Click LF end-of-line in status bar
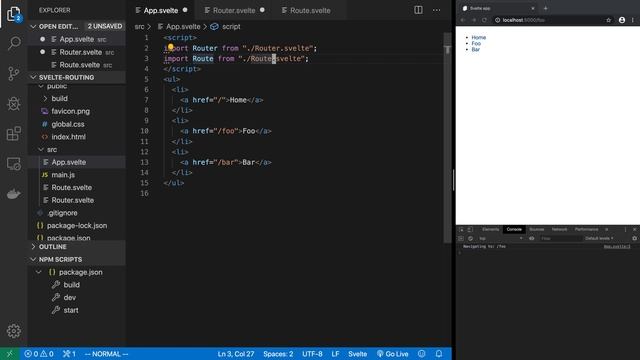Screen dimensions: 640x360 (x=335, y=354)
